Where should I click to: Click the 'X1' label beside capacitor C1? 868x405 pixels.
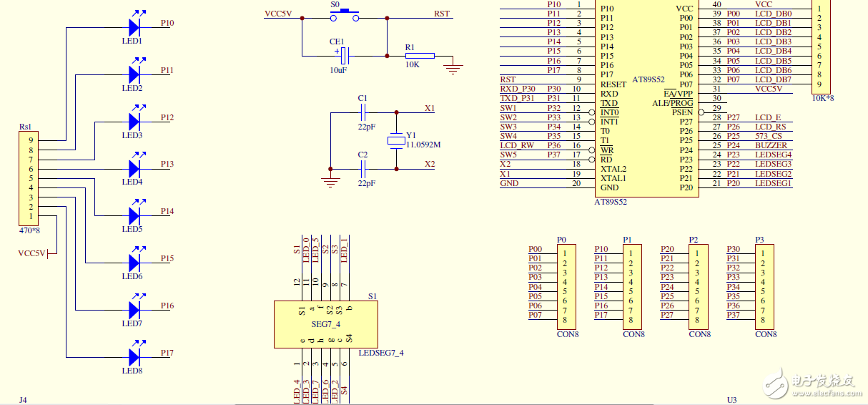[430, 108]
